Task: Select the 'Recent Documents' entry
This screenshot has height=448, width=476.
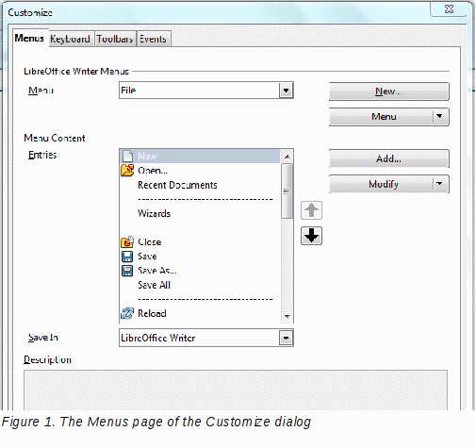Action: (177, 185)
